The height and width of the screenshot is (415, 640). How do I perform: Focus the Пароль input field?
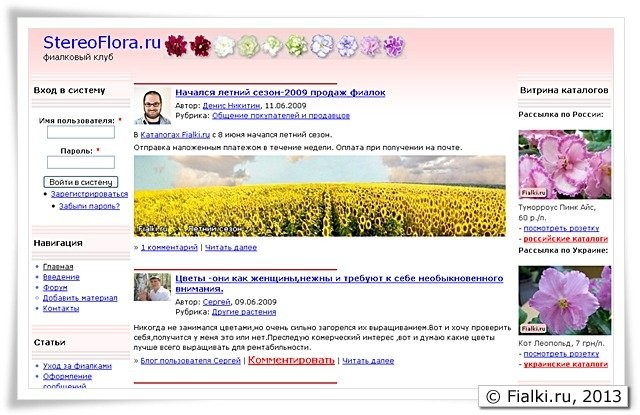81,163
